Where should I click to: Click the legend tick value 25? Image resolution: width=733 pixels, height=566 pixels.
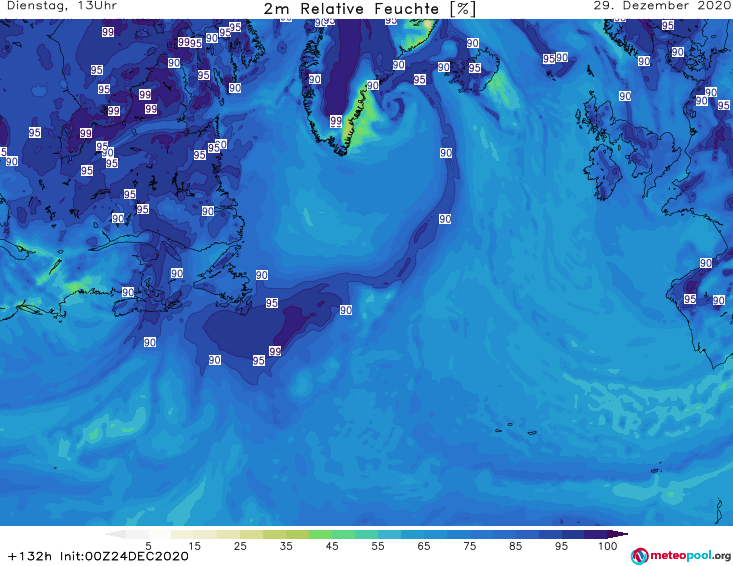pyautogui.click(x=240, y=546)
